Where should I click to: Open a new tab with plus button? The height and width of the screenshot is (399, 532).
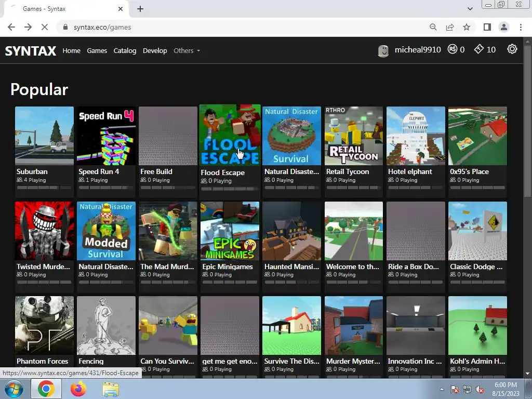tap(140, 9)
